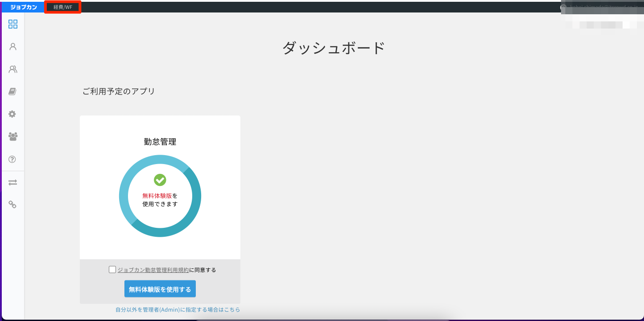
Task: Click the book icon in sidebar
Action: pos(12,91)
